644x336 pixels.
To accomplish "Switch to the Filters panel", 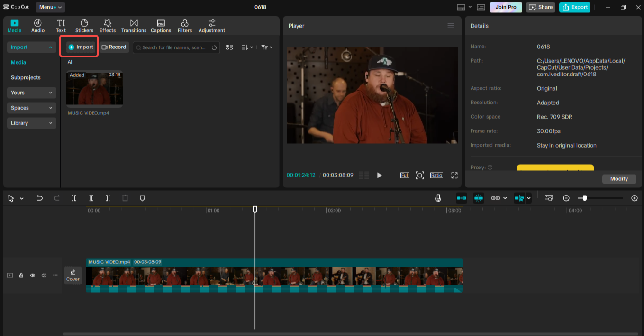I will [184, 26].
